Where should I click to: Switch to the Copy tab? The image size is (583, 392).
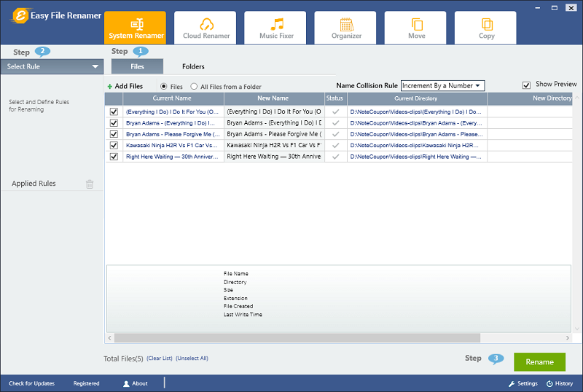tap(485, 28)
